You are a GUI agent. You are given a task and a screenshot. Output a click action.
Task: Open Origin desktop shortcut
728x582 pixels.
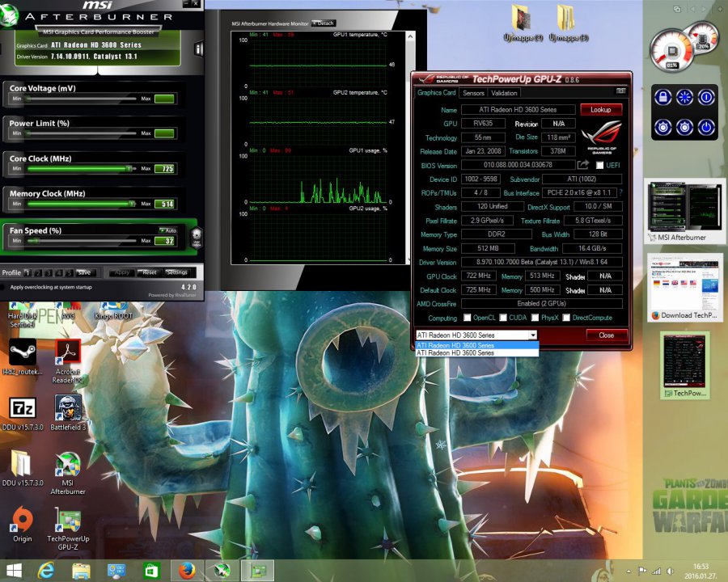click(x=23, y=525)
